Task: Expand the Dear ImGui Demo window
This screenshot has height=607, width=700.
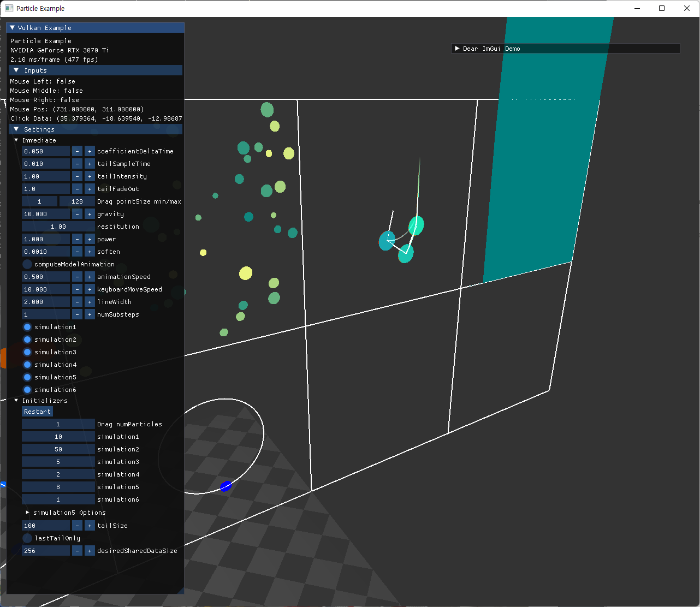Action: click(x=457, y=49)
